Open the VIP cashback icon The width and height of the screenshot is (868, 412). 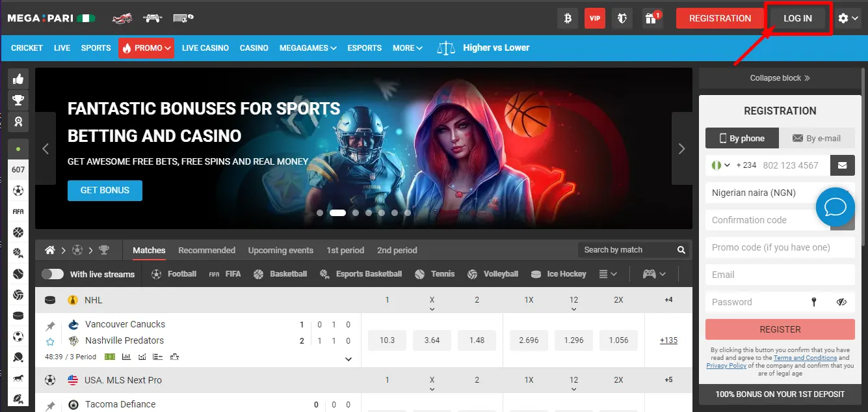point(594,18)
